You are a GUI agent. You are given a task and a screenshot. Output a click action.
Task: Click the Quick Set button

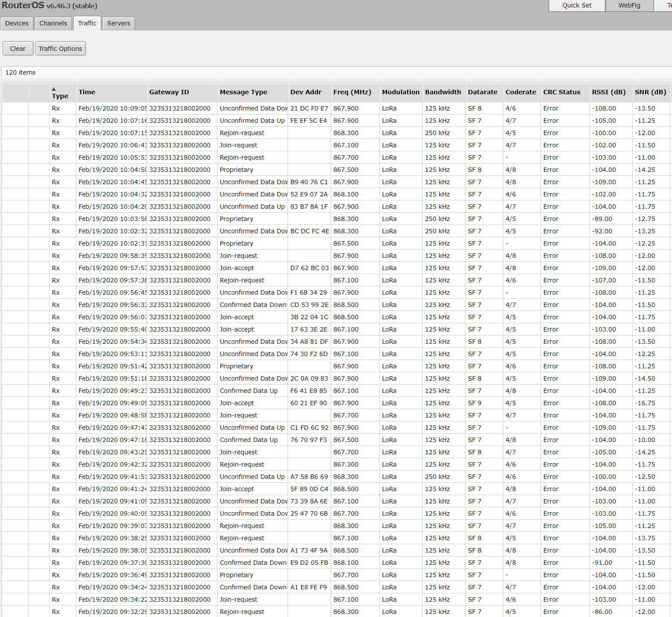click(x=577, y=5)
